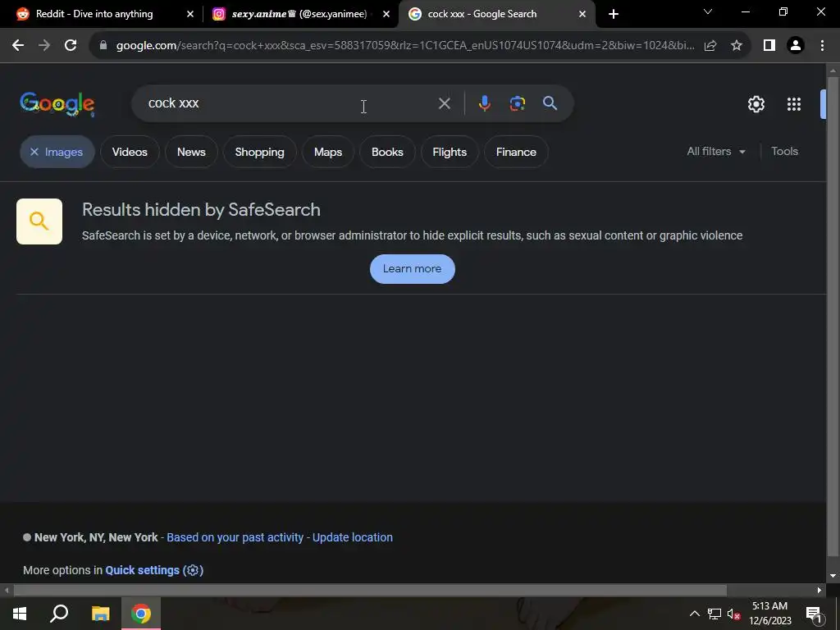
Task: Expand the All filters dropdown
Action: coord(715,152)
